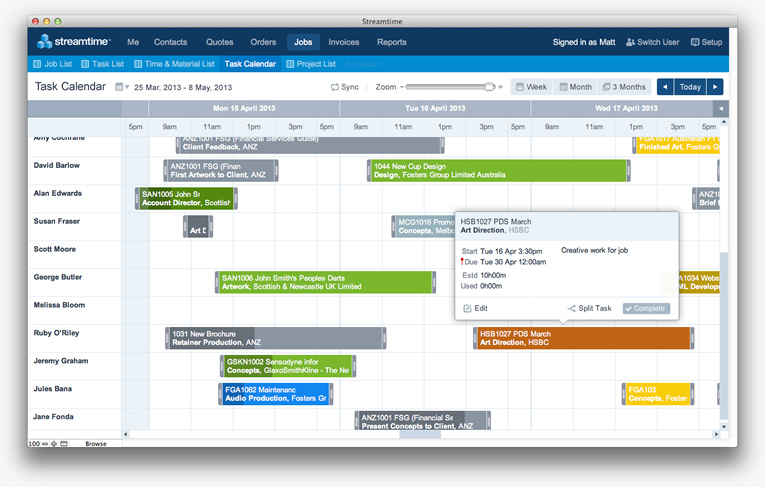The height and width of the screenshot is (487, 765).
Task: Click the Scott Moore row name
Action: coord(55,249)
